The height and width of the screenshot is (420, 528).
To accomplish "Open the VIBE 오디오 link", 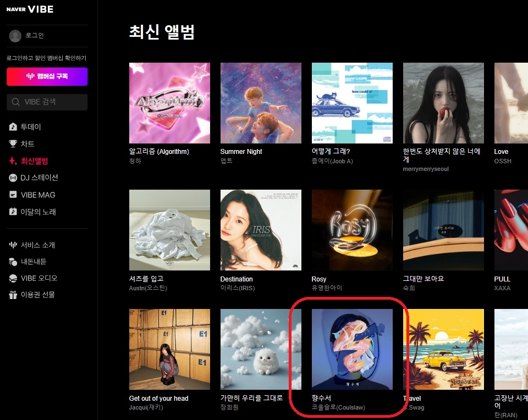I will (38, 278).
